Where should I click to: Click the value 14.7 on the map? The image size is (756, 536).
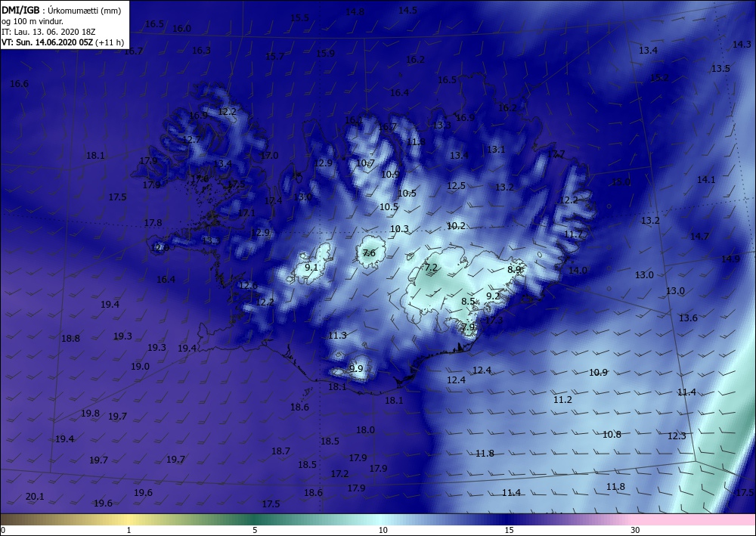pos(699,236)
